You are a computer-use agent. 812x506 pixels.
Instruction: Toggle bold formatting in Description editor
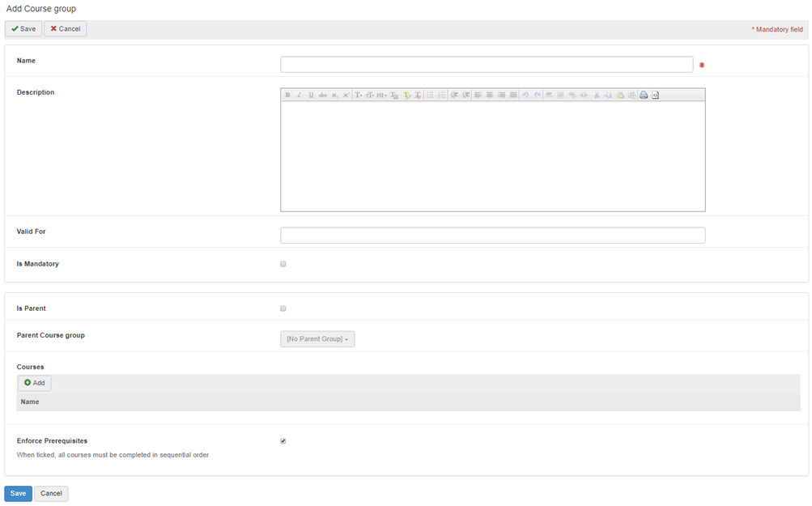pos(287,95)
